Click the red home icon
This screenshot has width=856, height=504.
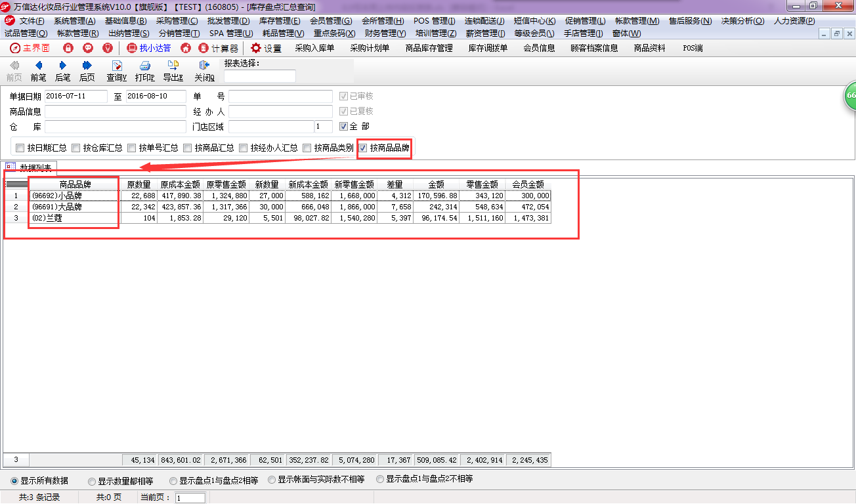(186, 48)
